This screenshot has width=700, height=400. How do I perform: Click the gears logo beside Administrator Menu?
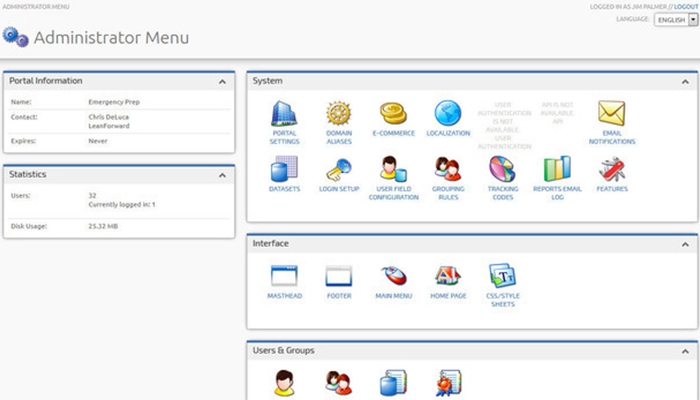point(16,37)
